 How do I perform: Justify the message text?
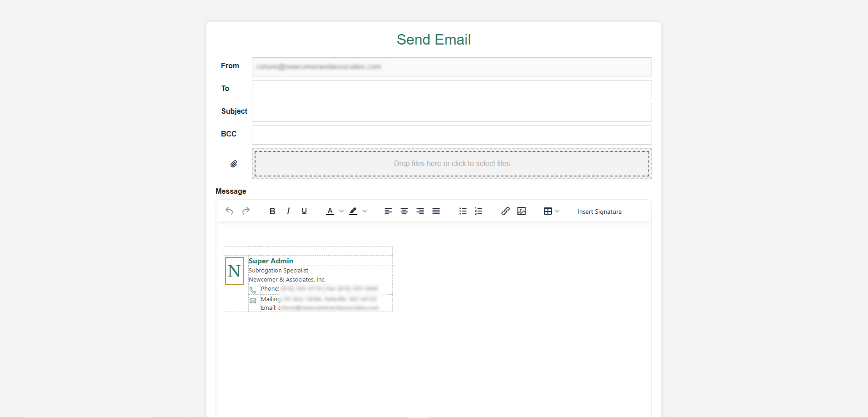coord(436,211)
